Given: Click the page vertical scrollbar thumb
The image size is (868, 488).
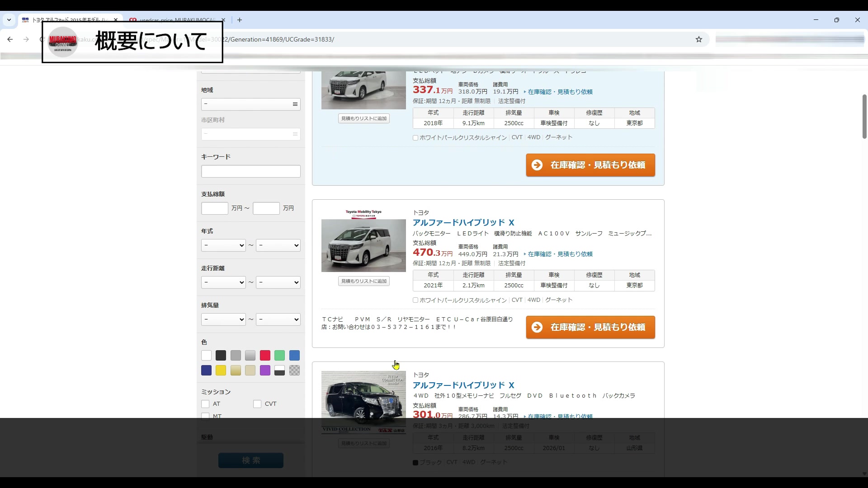Looking at the screenshot, I should [864, 117].
